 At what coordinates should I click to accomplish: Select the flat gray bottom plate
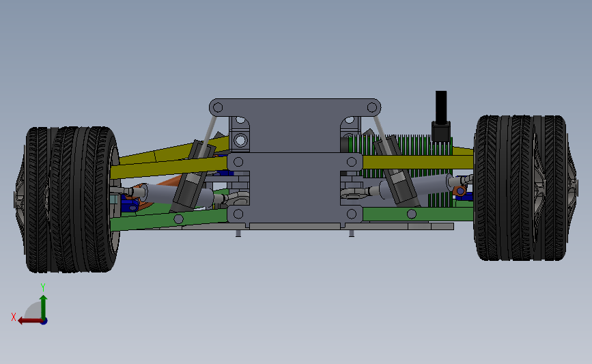click(294, 226)
